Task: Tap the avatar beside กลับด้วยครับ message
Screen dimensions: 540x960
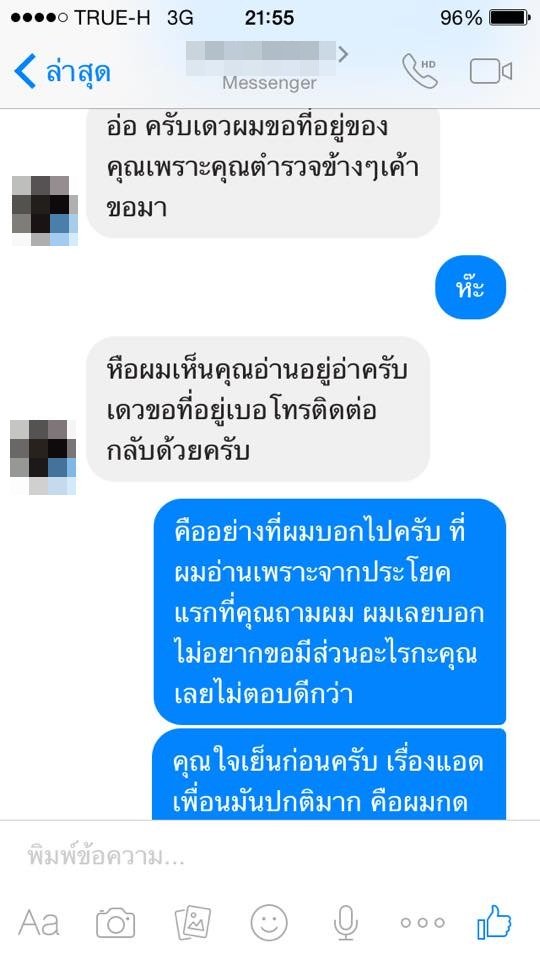Action: pos(43,457)
